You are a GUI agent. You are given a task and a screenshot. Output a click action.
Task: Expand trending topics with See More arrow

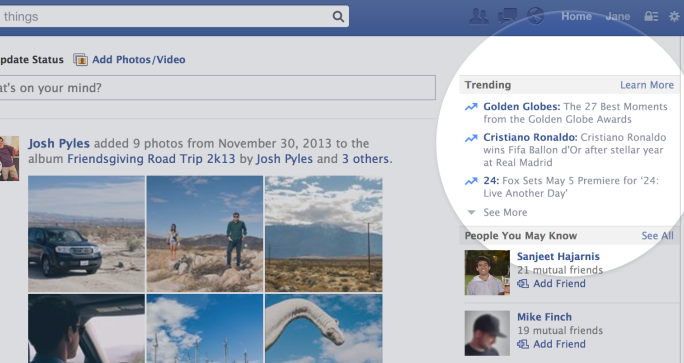471,212
